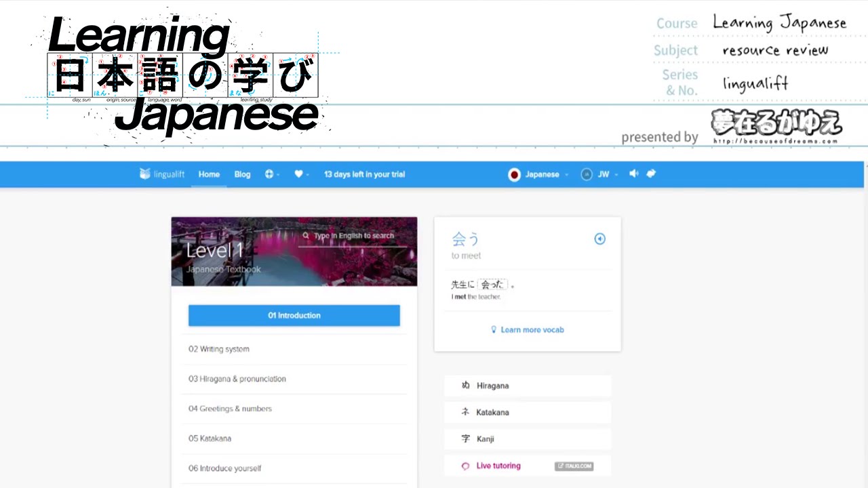
Task: Open the 01 Introduction lesson
Action: (x=294, y=315)
